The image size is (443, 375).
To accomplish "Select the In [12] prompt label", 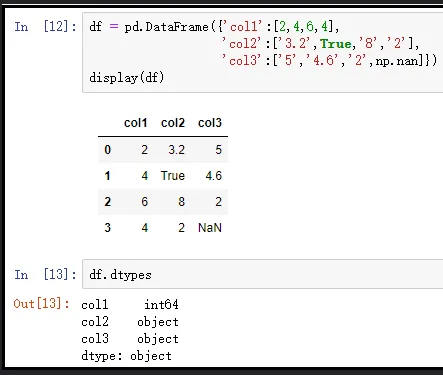I will (x=45, y=27).
